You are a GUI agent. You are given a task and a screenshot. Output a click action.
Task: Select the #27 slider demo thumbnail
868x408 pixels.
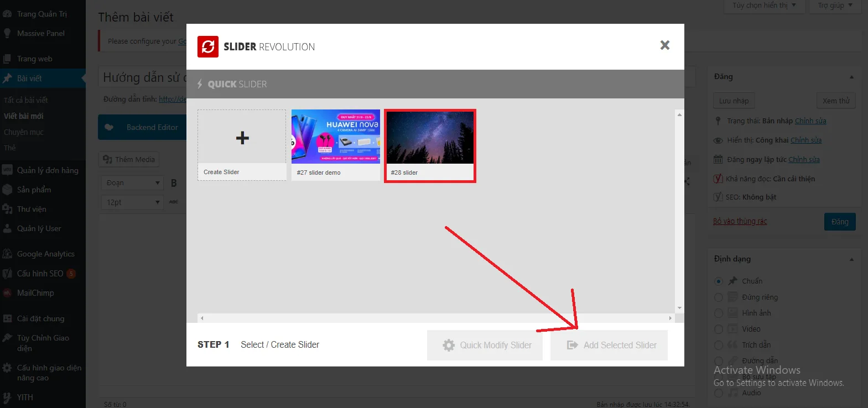[336, 144]
